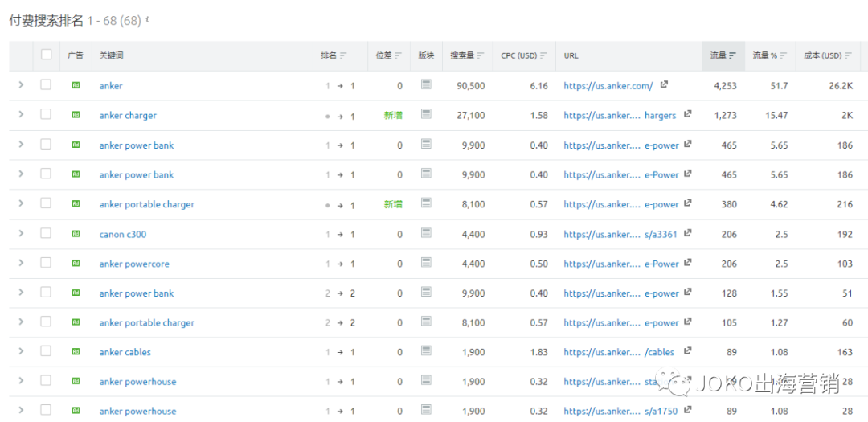Open the external-link icon after https://us.anker.com/

pos(665,84)
